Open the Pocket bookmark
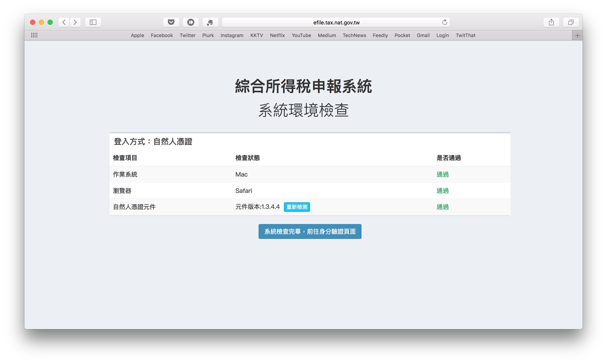The image size is (607, 364). click(402, 35)
